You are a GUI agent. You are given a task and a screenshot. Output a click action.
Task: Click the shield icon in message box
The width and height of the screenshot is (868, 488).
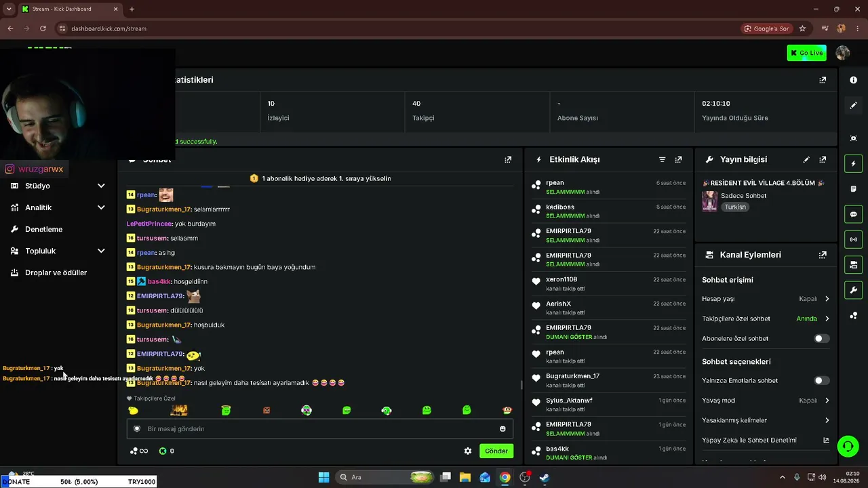(137, 429)
